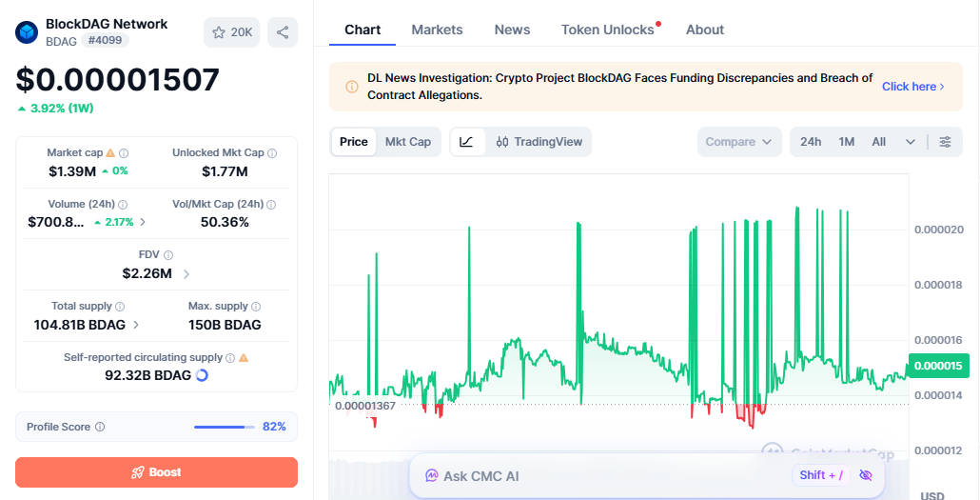Click the $2.26M FDV value

[x=147, y=273]
